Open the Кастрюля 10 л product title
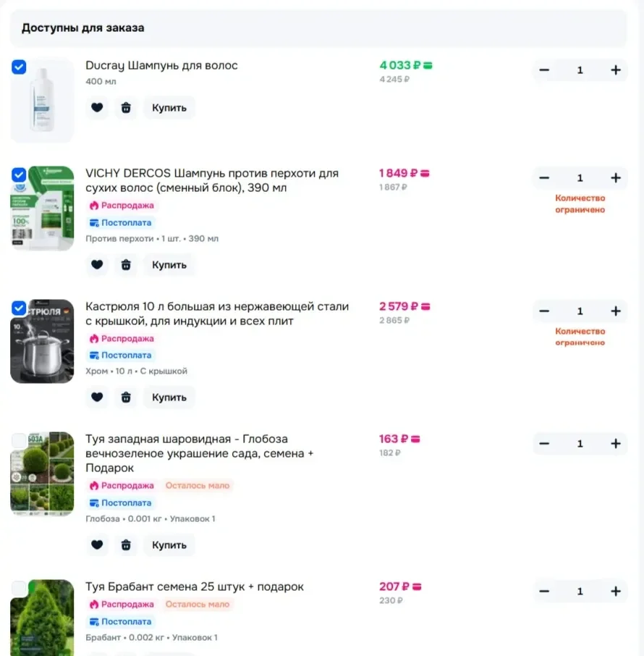The image size is (644, 656). coord(217,314)
